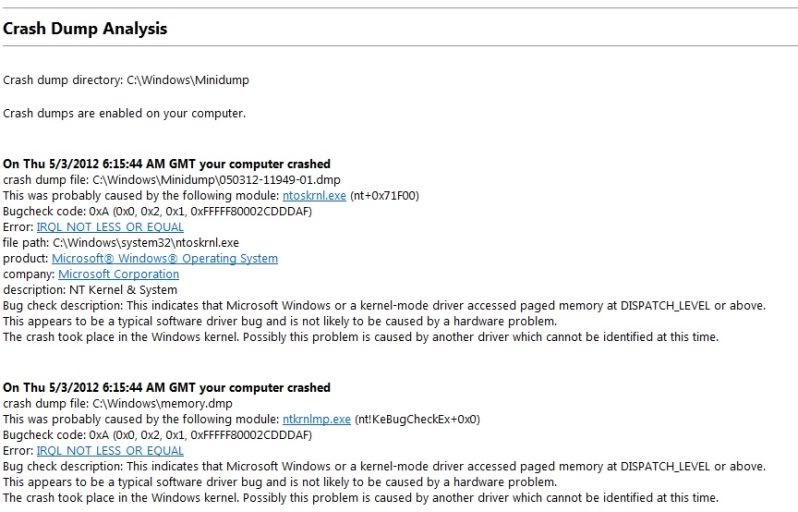The width and height of the screenshot is (798, 512).
Task: Follow the Microsoft Corporation company link
Action: click(x=119, y=274)
